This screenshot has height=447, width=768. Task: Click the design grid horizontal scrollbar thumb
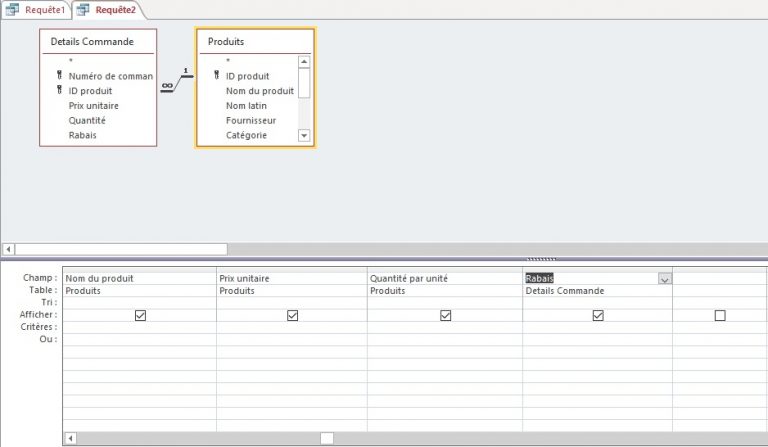coord(326,438)
